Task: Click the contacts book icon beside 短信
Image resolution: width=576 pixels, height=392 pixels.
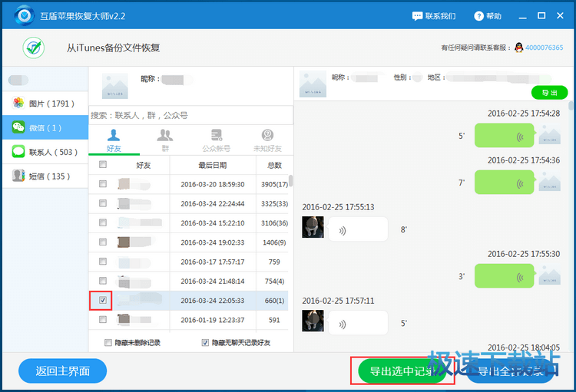Action: point(18,176)
